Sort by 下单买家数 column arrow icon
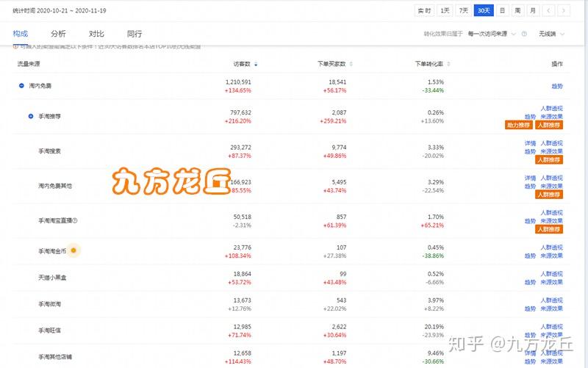Image resolution: width=588 pixels, height=368 pixels. (x=351, y=64)
